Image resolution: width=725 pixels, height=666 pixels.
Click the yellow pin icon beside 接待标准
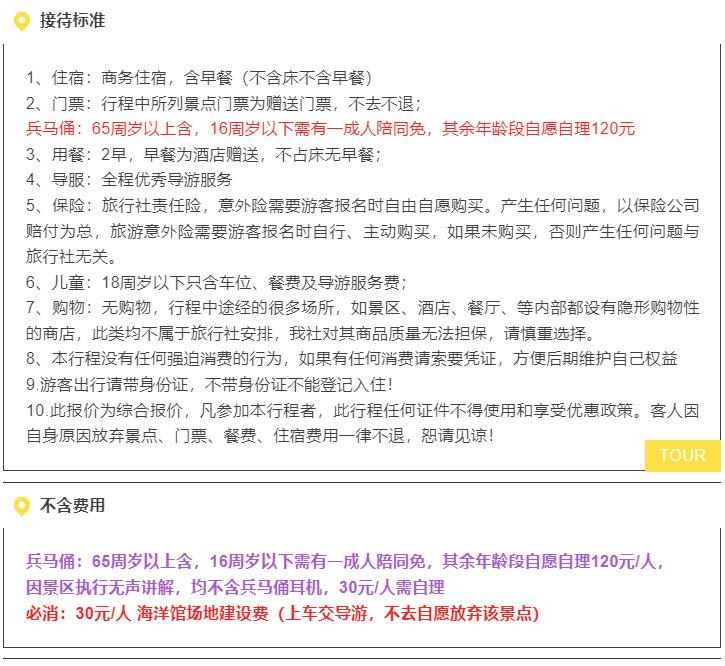coord(22,21)
